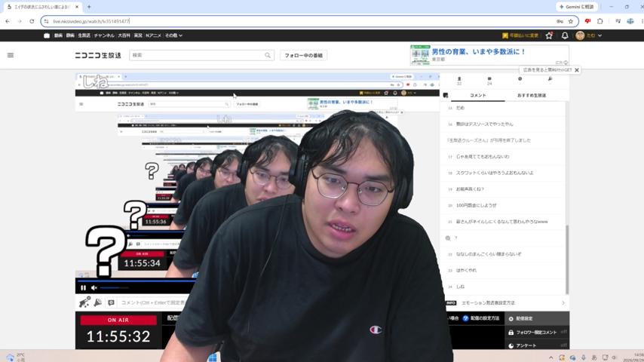This screenshot has width=644, height=362.
Task: Open a new browser tab
Action: [x=89, y=7]
